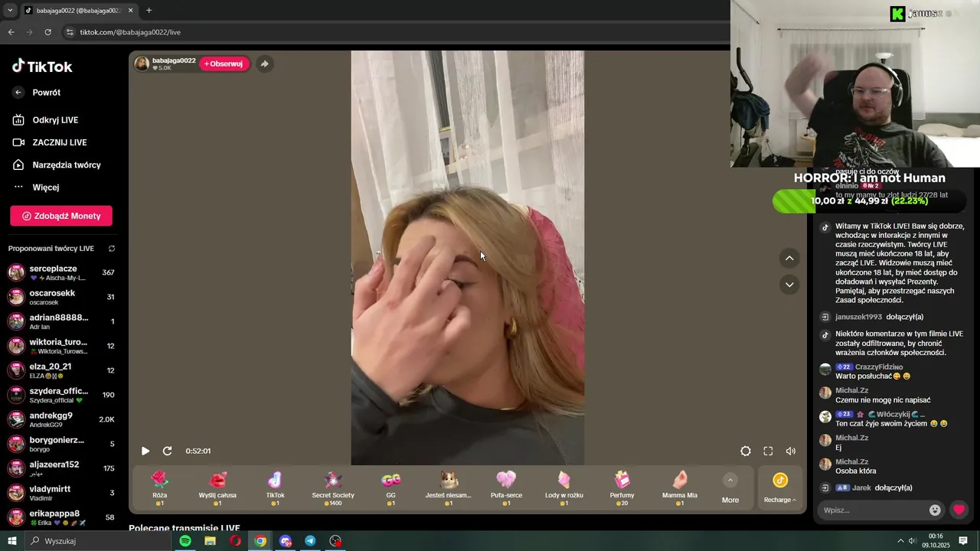Open borygonierz... live in suggestions
980x551 pixels.
pos(61,444)
